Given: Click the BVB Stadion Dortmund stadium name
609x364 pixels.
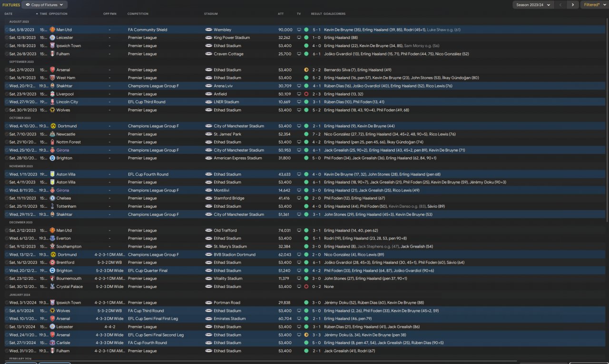Looking at the screenshot, I should coord(235,255).
